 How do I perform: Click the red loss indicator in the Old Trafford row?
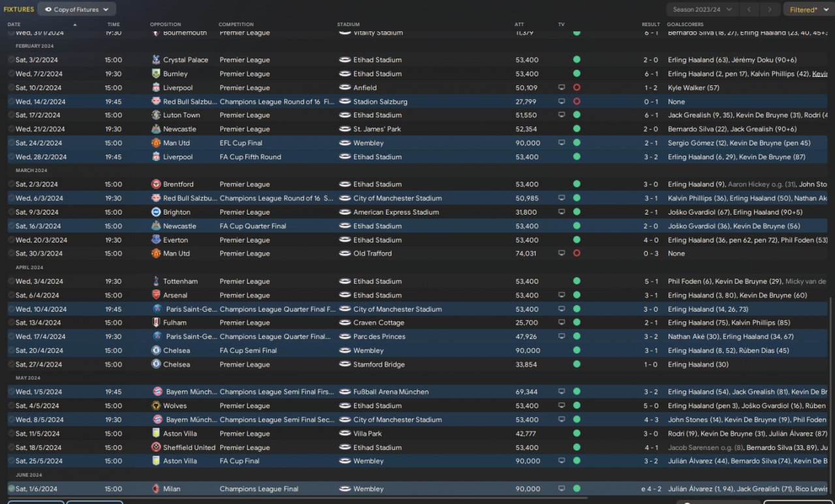577,254
